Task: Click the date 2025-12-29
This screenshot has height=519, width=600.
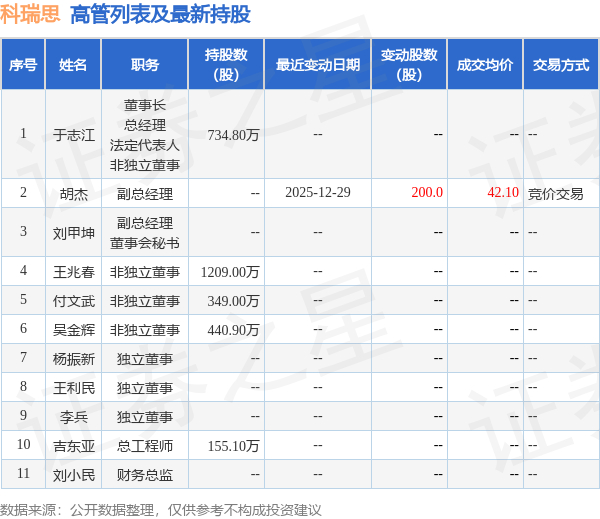Action: pyautogui.click(x=318, y=192)
